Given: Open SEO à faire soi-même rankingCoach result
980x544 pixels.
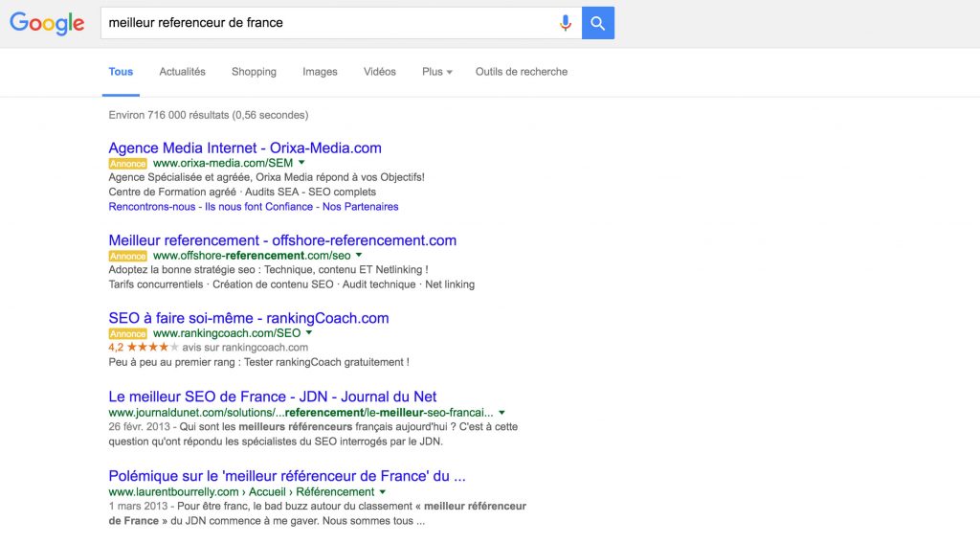Looking at the screenshot, I should point(249,318).
